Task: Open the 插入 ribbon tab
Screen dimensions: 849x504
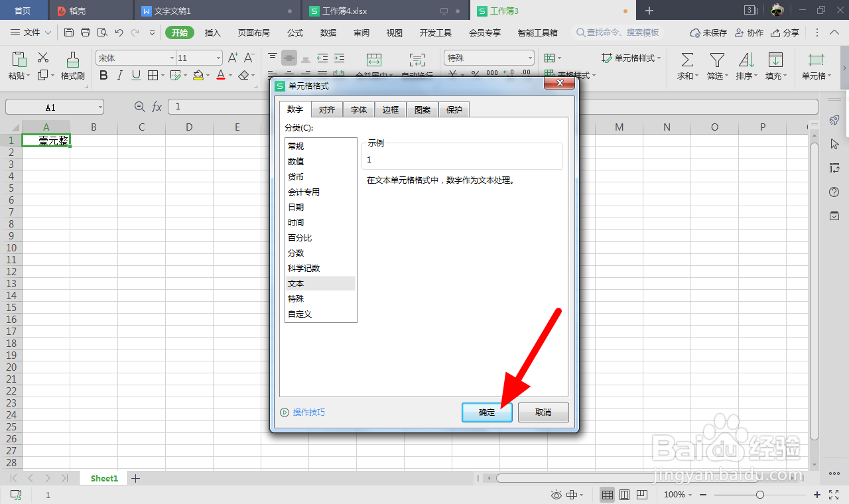Action: (x=212, y=32)
